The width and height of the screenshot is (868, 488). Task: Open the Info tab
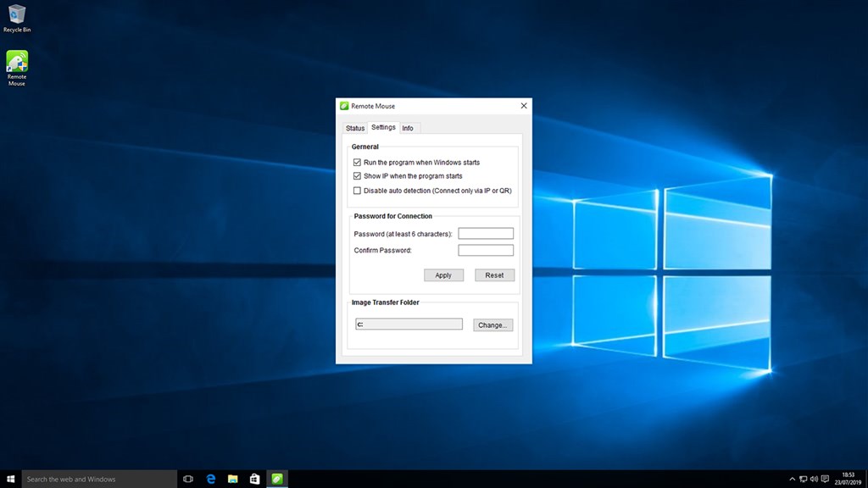[x=408, y=129]
